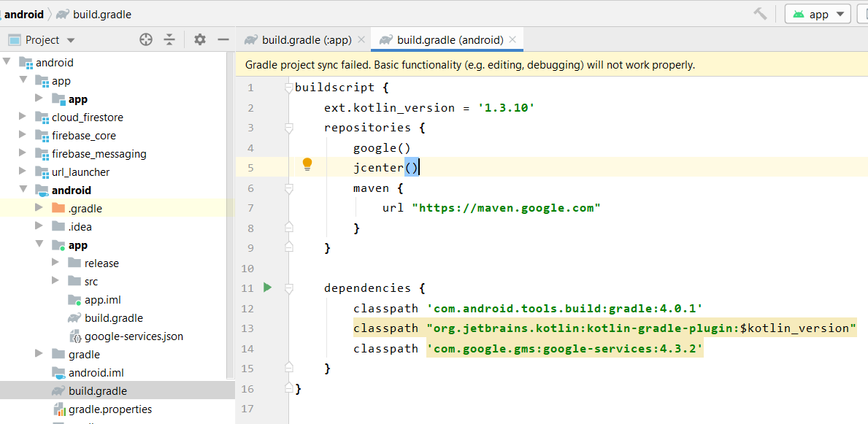
Task: Click the Collapse All icon in Project panel
Action: 169,40
